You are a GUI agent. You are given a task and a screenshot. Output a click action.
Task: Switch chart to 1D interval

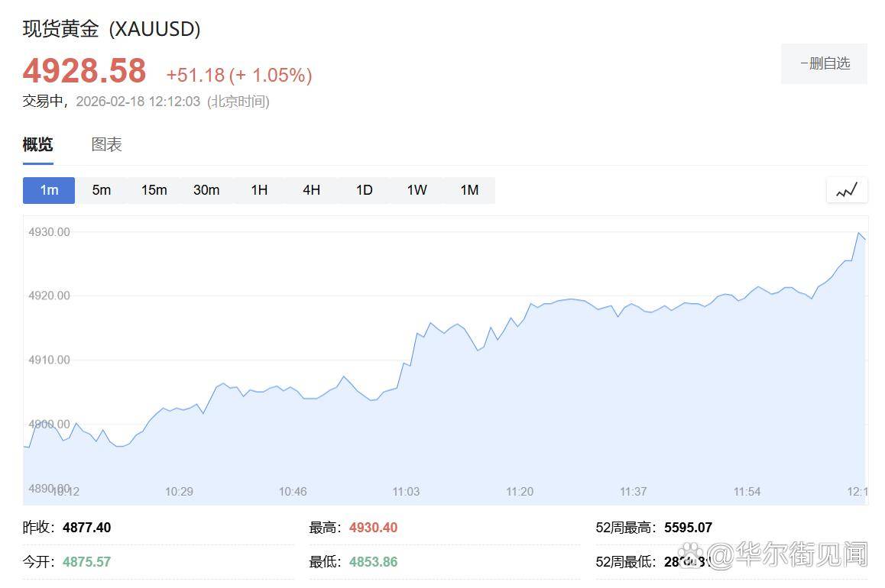click(x=365, y=190)
